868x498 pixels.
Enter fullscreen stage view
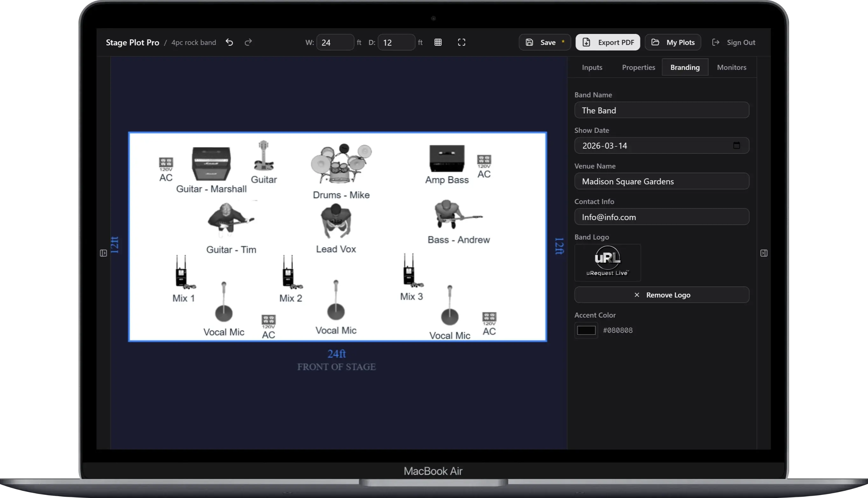[461, 42]
